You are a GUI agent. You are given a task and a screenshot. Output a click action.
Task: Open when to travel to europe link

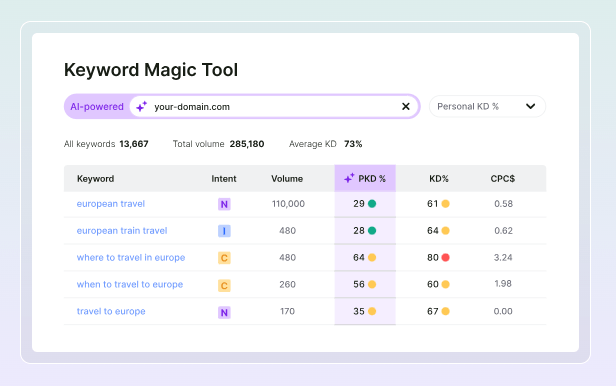(x=130, y=284)
